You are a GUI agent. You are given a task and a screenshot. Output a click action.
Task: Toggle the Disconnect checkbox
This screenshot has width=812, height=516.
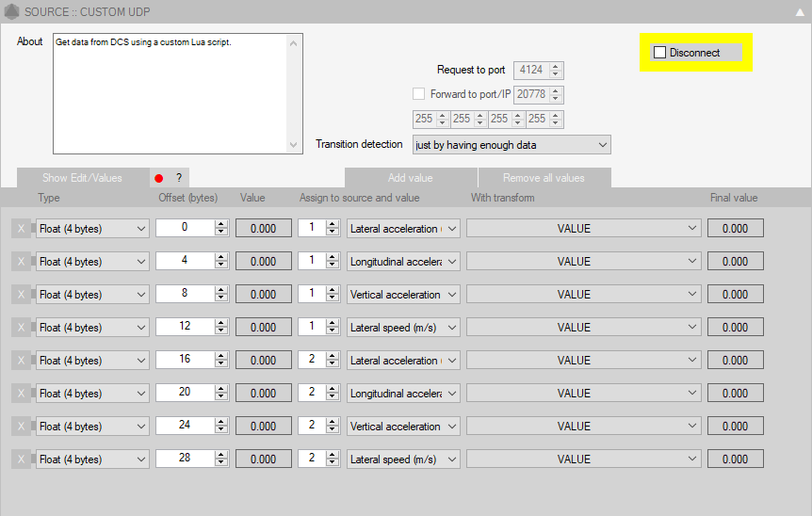(660, 53)
